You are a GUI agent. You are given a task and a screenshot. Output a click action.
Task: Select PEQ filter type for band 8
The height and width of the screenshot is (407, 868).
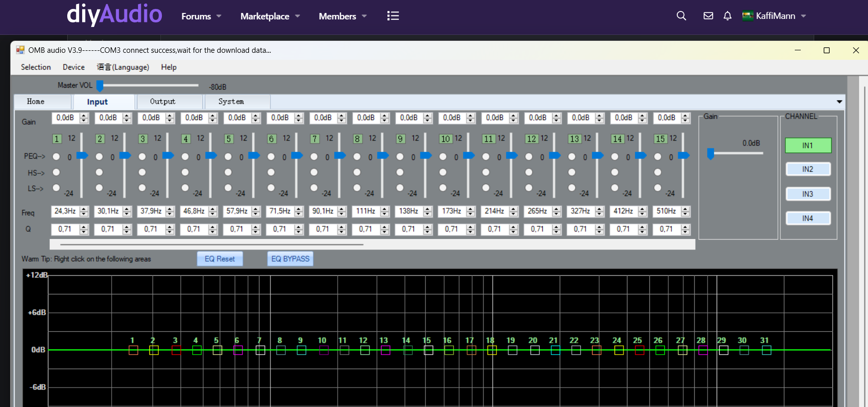click(357, 156)
